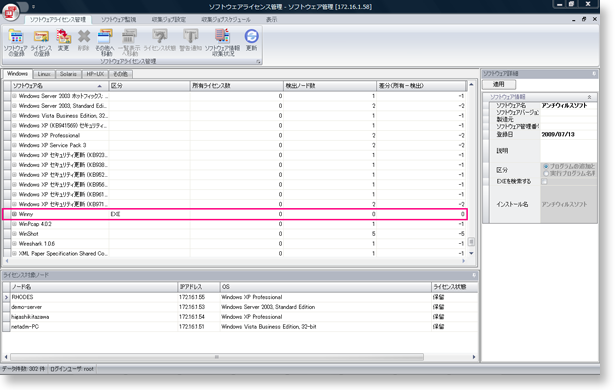Click the 適用 button

499,84
